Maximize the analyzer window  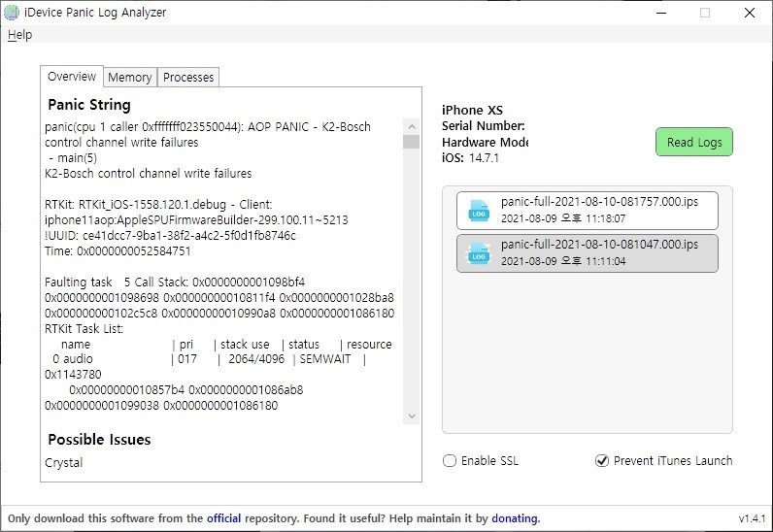tap(704, 13)
